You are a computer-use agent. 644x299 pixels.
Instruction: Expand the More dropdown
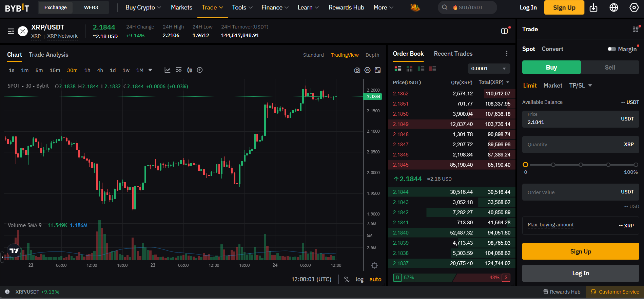click(383, 7)
